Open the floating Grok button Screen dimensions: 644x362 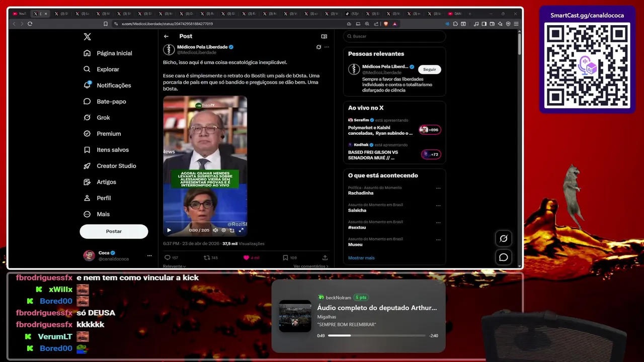pos(504,238)
